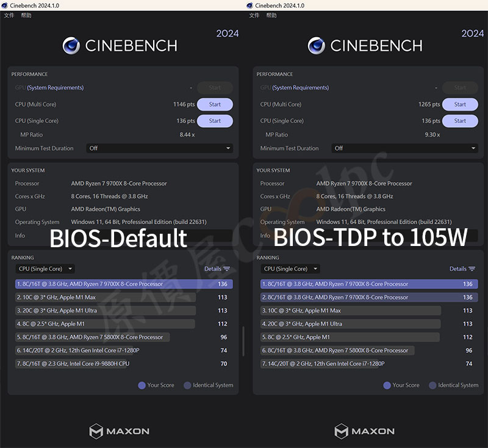Open the Details link in the right window's ranking
The image size is (488, 448).
[x=458, y=269]
